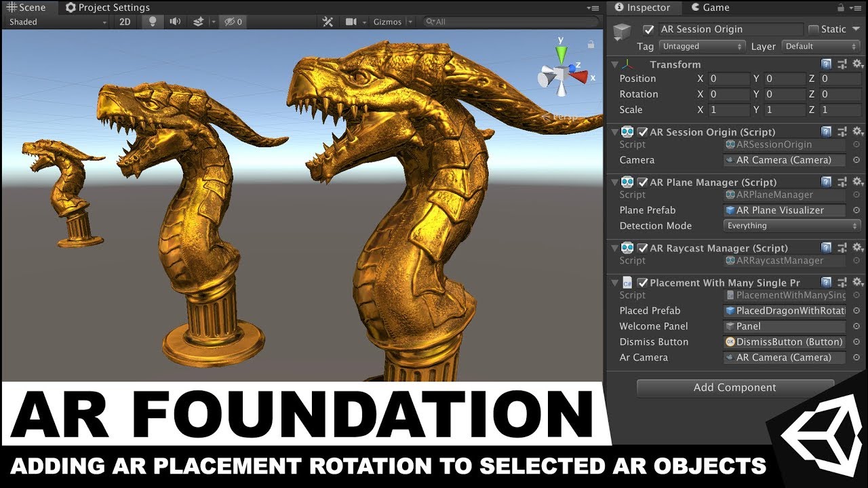Open Transform component help book icon
Image resolution: width=868 pixels, height=488 pixels.
[827, 64]
